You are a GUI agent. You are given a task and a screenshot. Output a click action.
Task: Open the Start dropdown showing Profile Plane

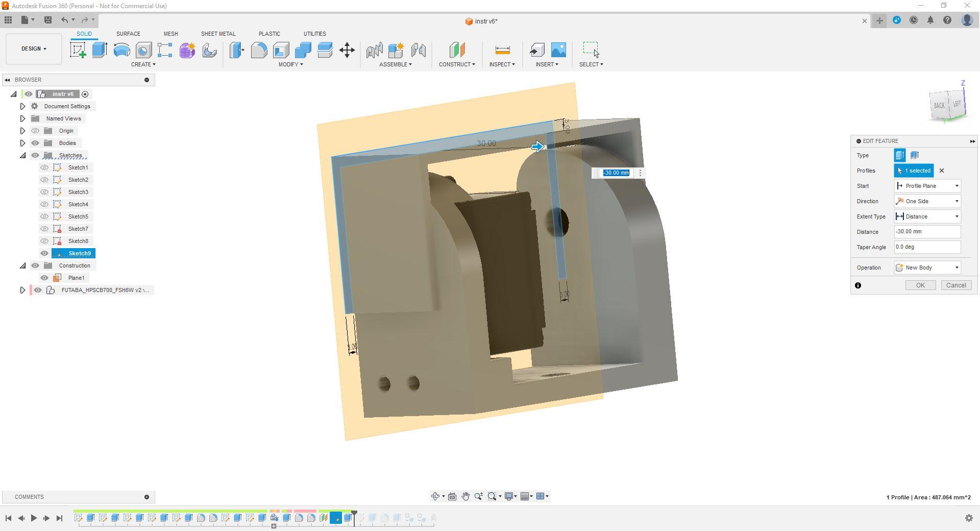tap(927, 186)
